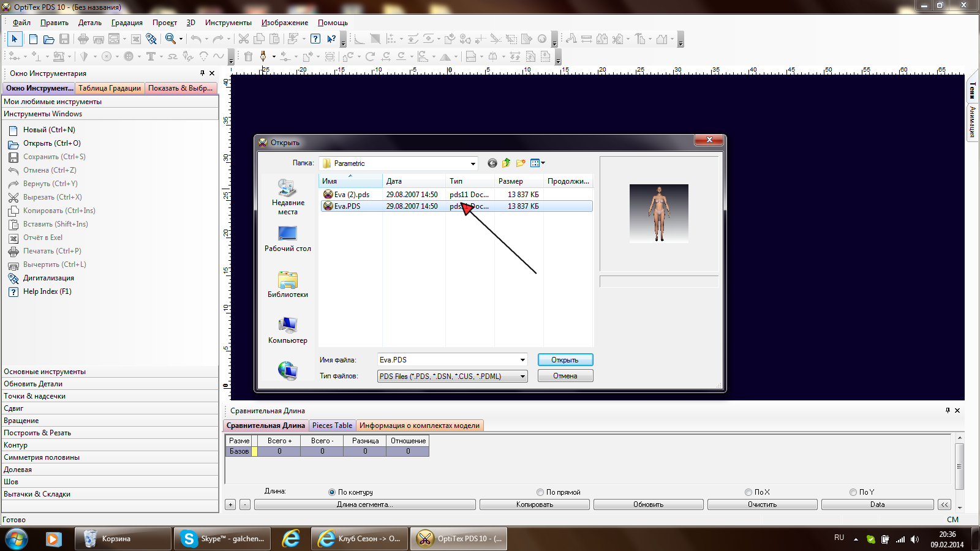
Task: Select the Eva (2).pds file in the list
Action: point(352,195)
